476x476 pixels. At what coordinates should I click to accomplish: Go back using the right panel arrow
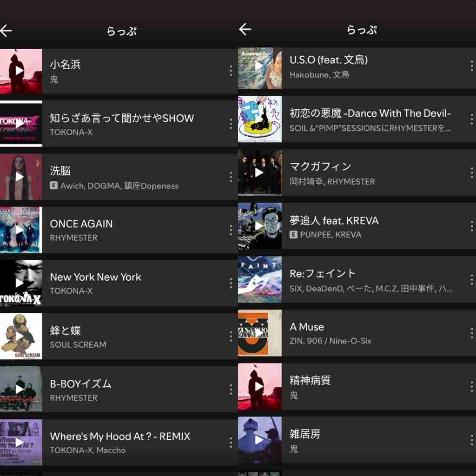pyautogui.click(x=245, y=29)
